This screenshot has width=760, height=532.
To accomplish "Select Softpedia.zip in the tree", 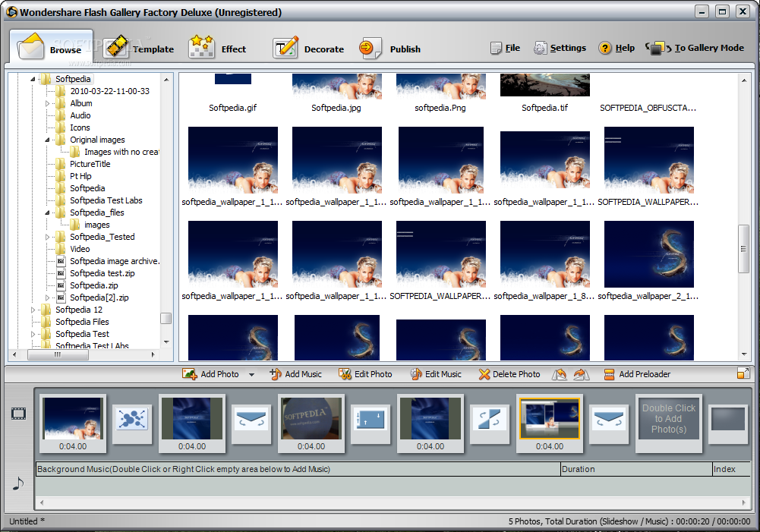I will pyautogui.click(x=93, y=285).
